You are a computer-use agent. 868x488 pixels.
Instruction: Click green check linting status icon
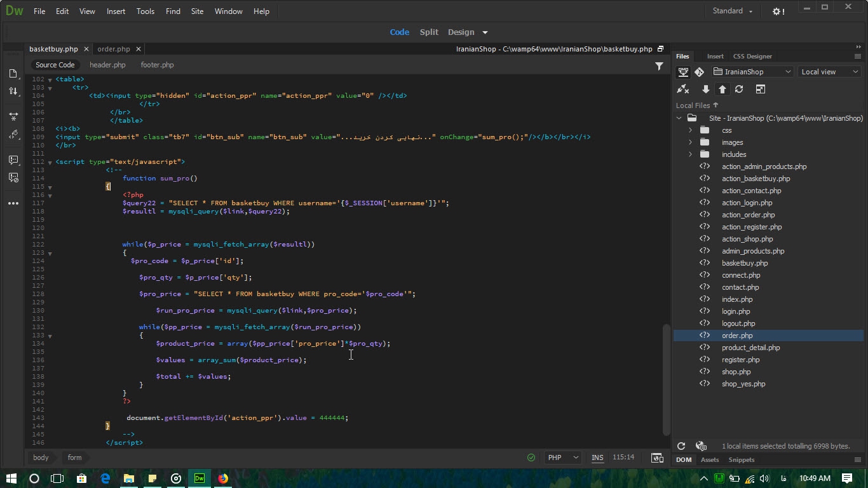[x=531, y=457]
